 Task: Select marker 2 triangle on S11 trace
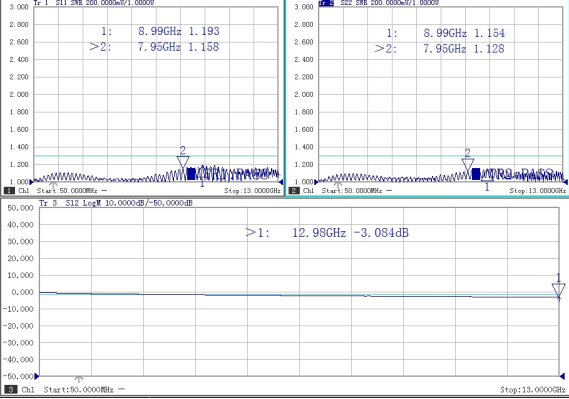click(x=183, y=162)
